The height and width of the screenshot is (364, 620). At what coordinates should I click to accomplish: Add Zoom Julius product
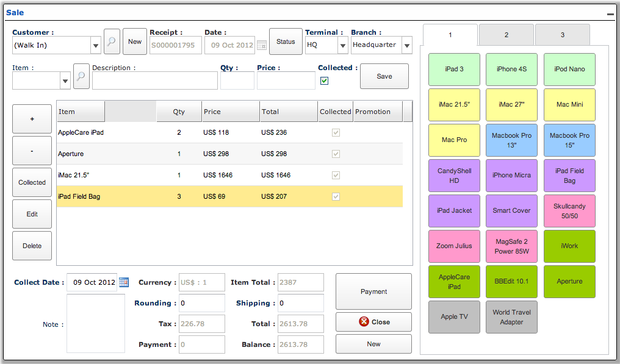(x=455, y=246)
